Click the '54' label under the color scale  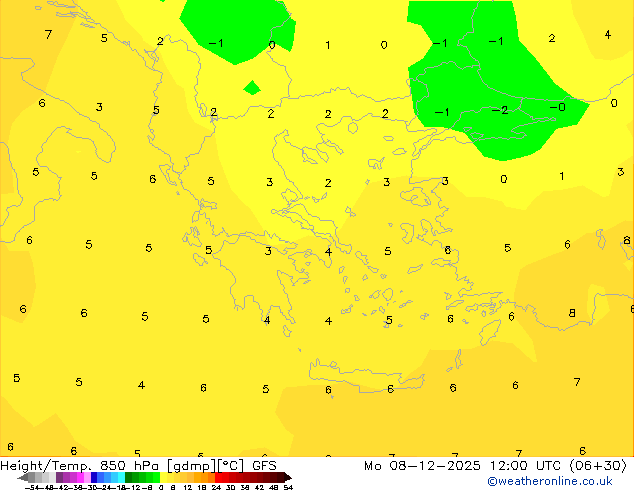pyautogui.click(x=288, y=487)
